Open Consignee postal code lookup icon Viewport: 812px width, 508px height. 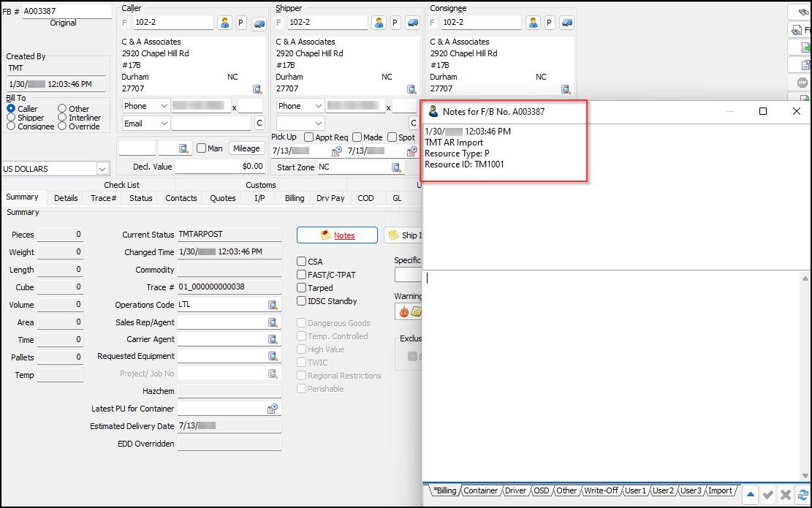[x=566, y=89]
